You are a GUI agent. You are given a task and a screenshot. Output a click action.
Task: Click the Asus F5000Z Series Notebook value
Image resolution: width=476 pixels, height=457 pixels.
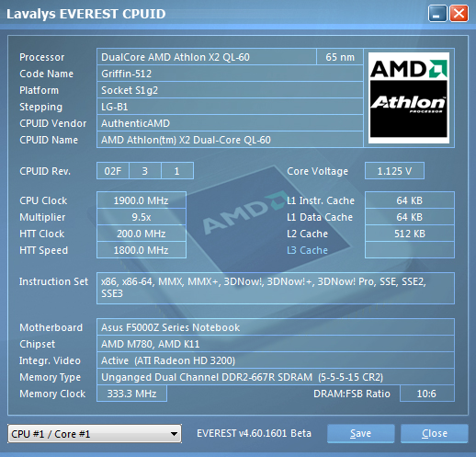click(276, 327)
